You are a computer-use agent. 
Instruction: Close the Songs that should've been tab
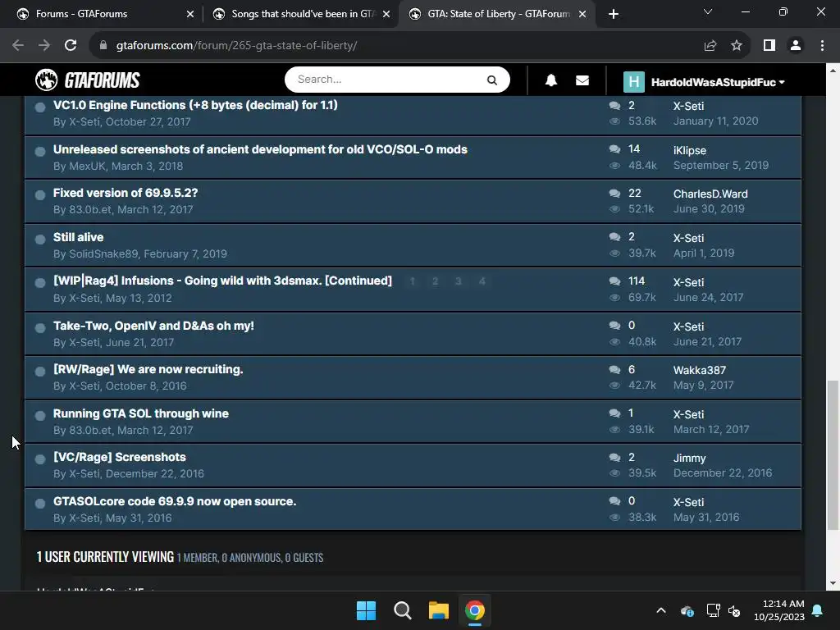386,14
